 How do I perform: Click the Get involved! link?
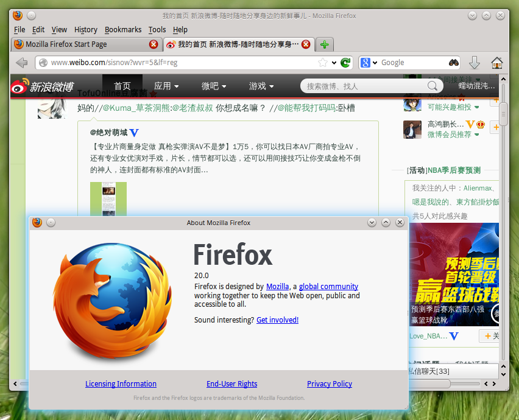pyautogui.click(x=277, y=320)
